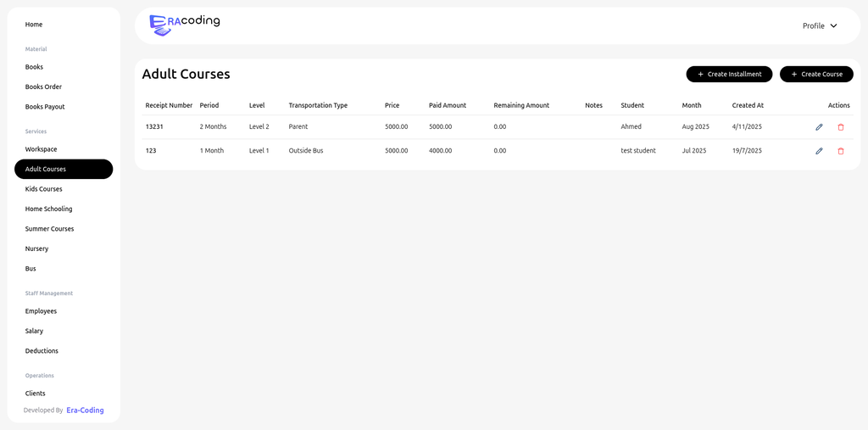Navigate to Books Order
Viewport: 868px width, 430px height.
[43, 87]
